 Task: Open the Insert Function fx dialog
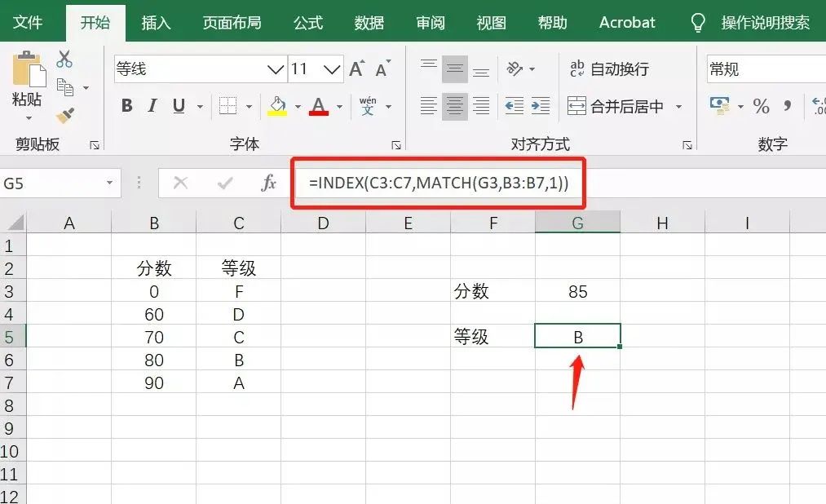pyautogui.click(x=269, y=183)
